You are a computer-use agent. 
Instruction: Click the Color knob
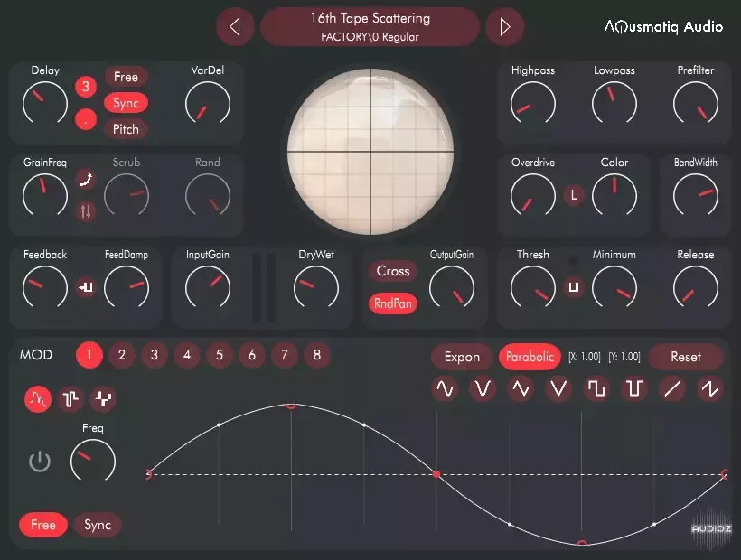coord(614,195)
